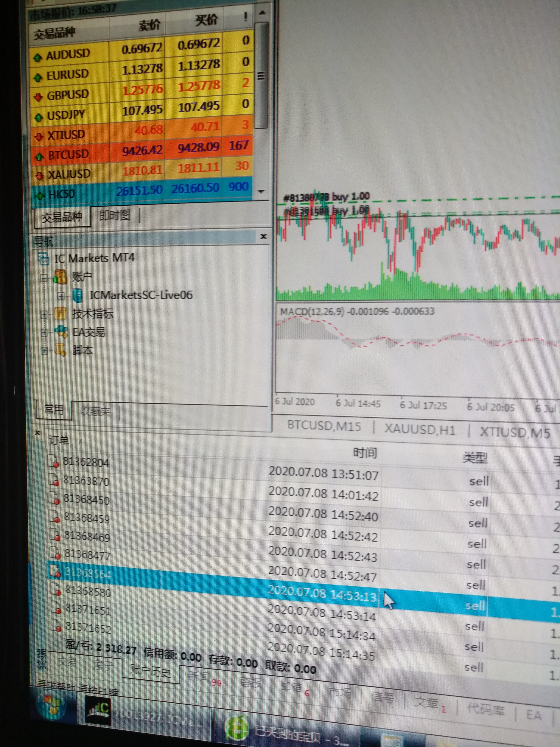Click order 81368580 document icon
Image resolution: width=560 pixels, height=747 pixels.
point(56,590)
